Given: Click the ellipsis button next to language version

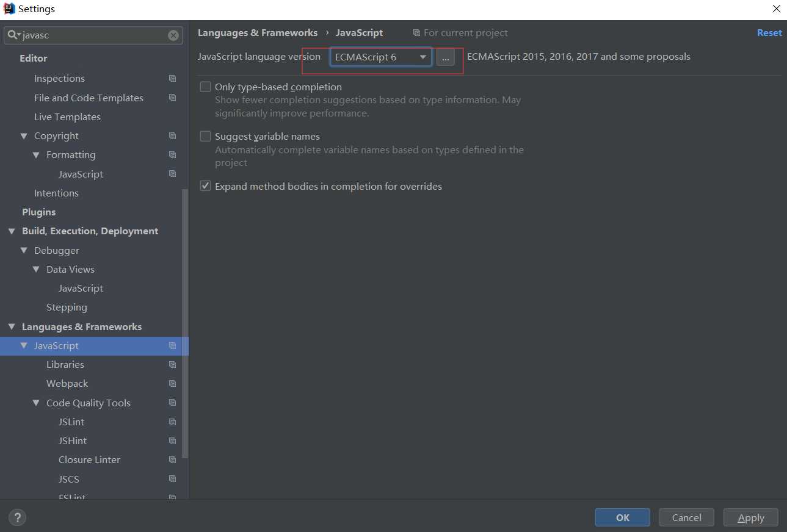Looking at the screenshot, I should 446,57.
